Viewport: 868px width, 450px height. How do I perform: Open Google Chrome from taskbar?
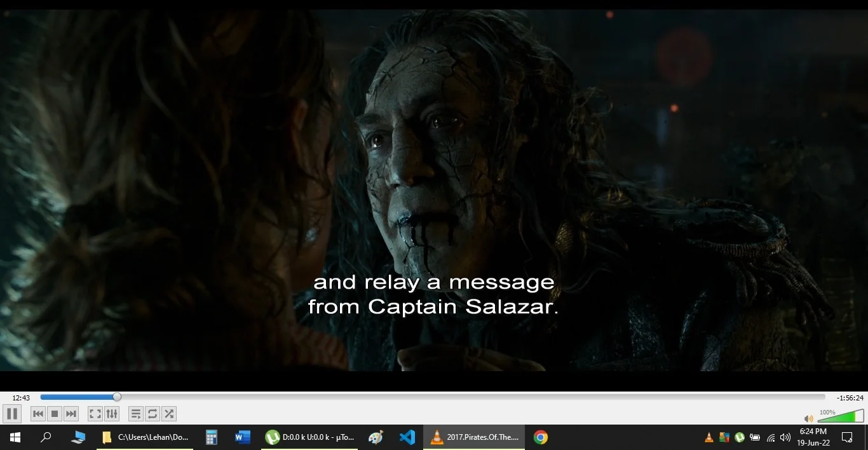coord(541,437)
